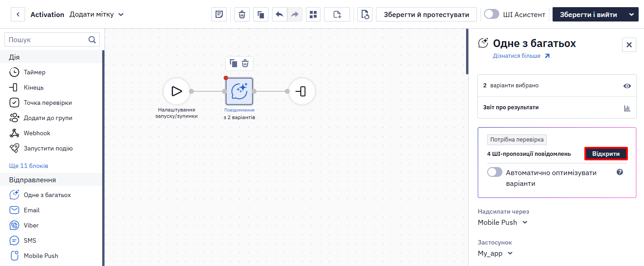Click the duplicate icon in top toolbar

coord(260,14)
